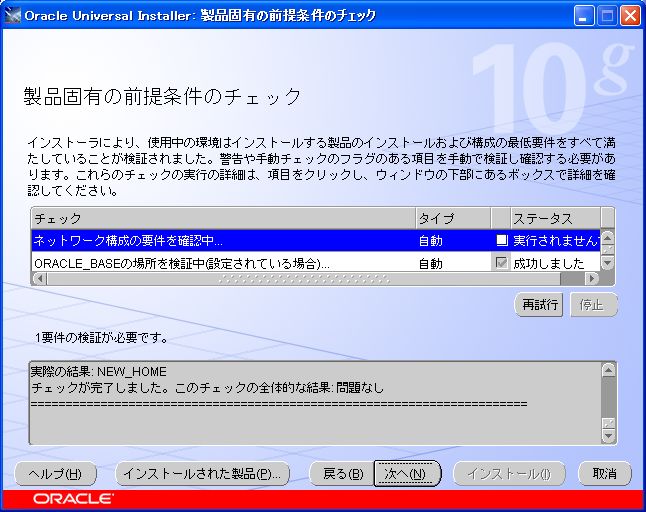Select the ネットワーク構成の要件を確認中... row
646x512 pixels.
pyautogui.click(x=316, y=241)
